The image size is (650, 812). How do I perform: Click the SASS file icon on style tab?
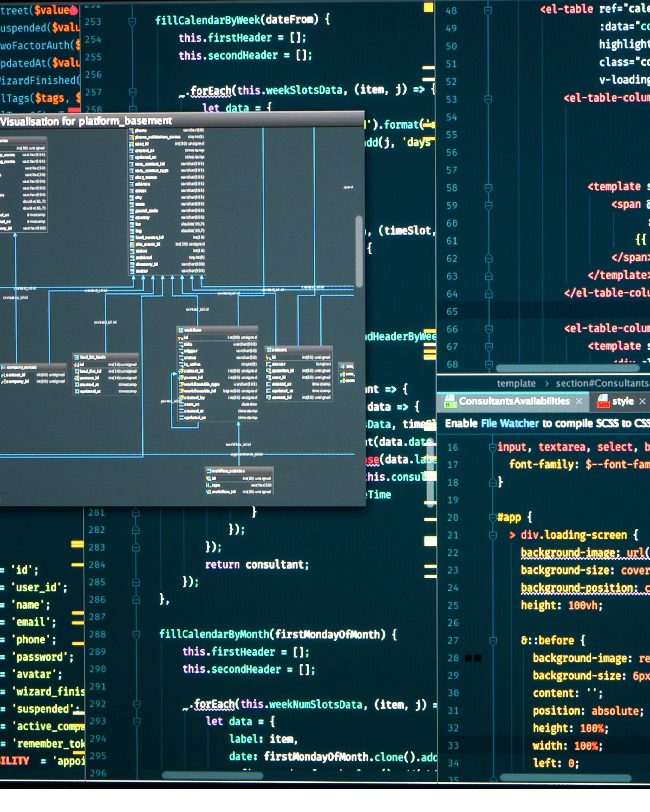(603, 401)
